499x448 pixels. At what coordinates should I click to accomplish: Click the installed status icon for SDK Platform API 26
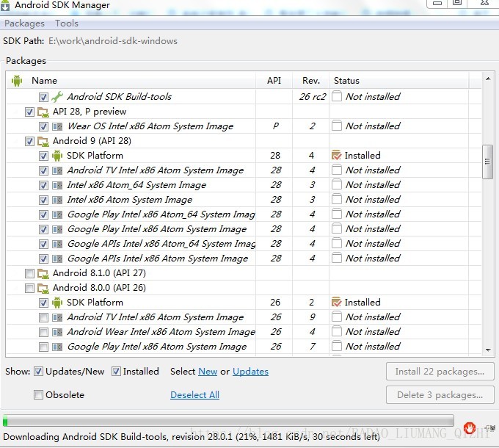coord(336,302)
